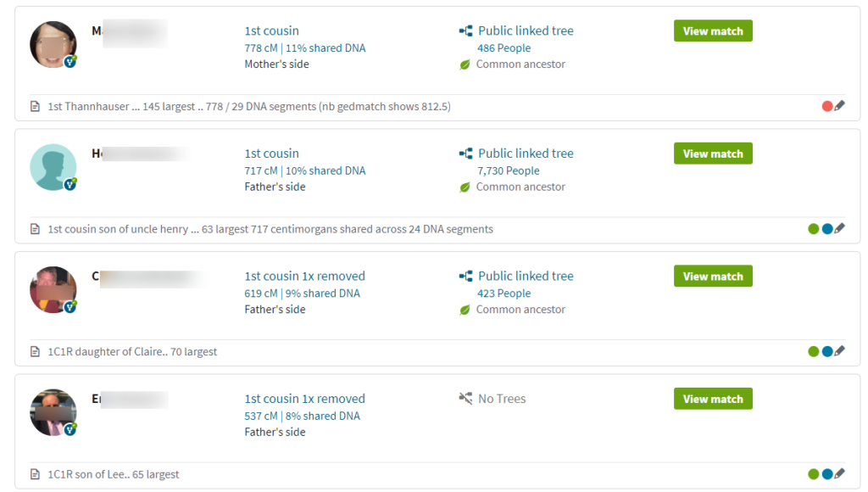Click tree icon next to 486 People listing
Viewport: 868px width, 492px height.
click(465, 31)
